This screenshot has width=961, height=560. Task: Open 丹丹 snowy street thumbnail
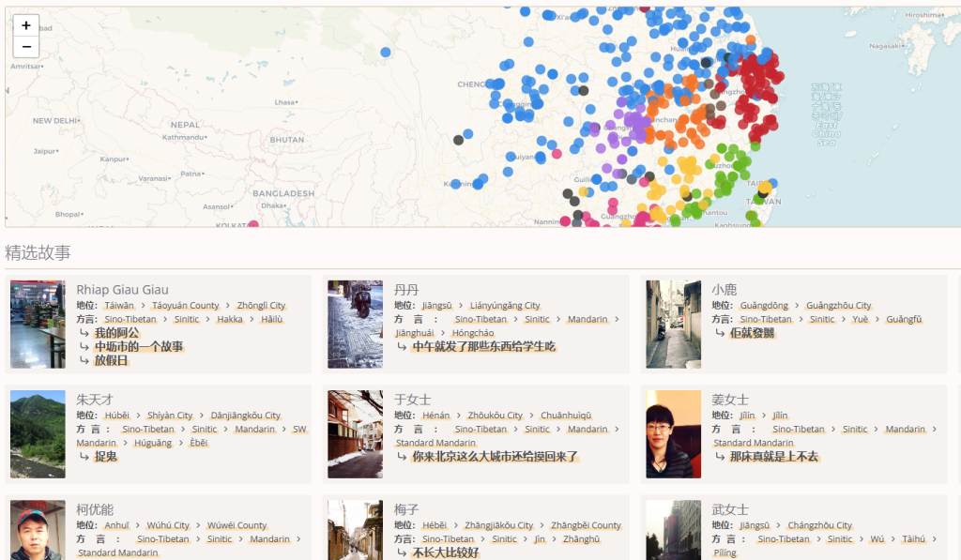(356, 325)
